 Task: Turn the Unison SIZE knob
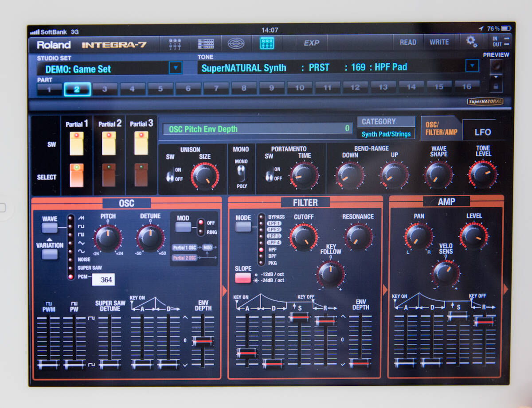205,177
